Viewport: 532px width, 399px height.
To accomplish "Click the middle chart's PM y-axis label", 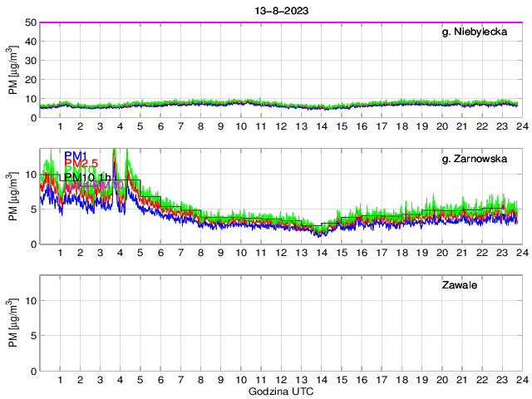I will click(14, 196).
